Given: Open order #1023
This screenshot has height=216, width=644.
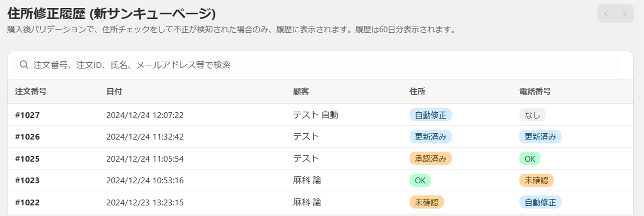Looking at the screenshot, I should coord(27,181).
